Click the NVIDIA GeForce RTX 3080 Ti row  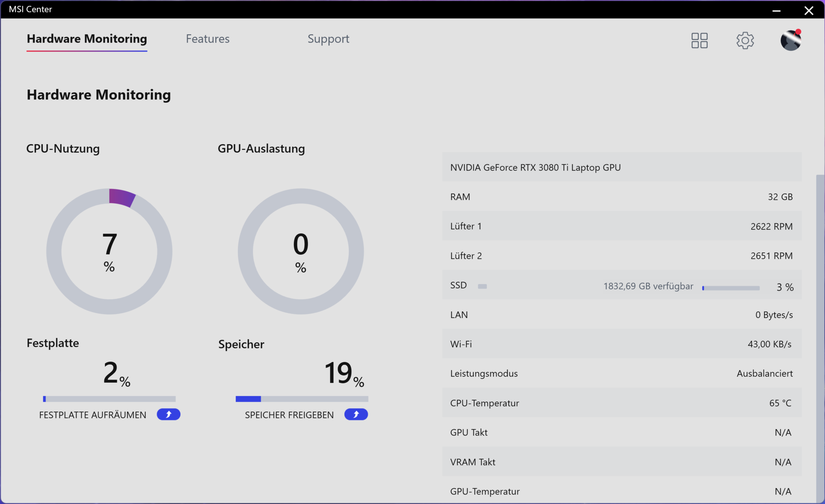[621, 167]
